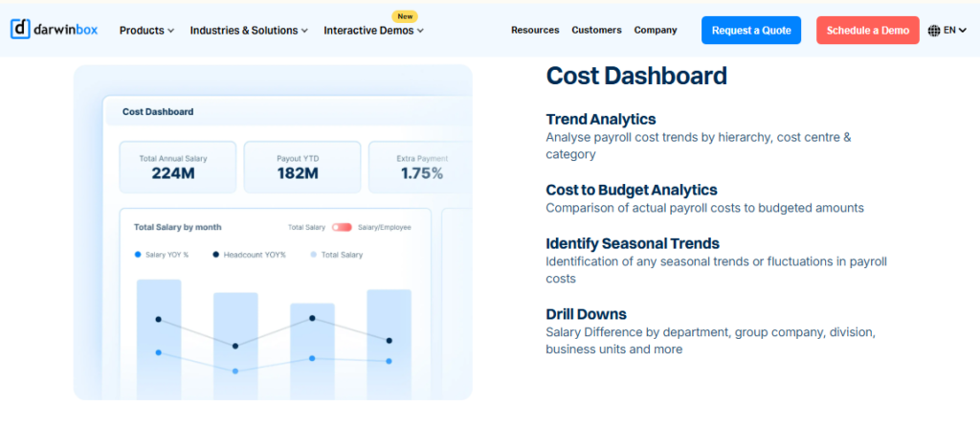Toggle Total Salary / Salary per Employee switch
This screenshot has height=430, width=980.
point(342,228)
